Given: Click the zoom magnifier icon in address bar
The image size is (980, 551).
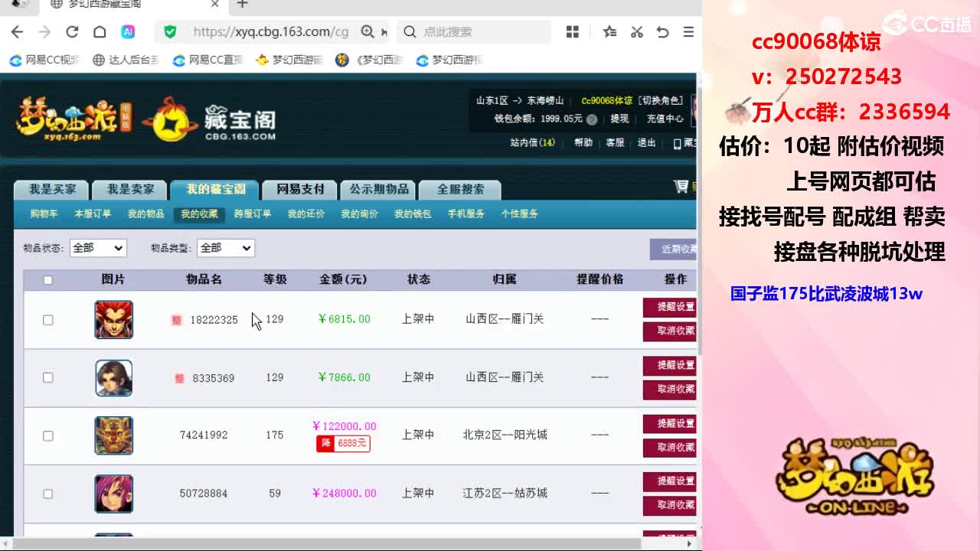Looking at the screenshot, I should click(x=367, y=31).
